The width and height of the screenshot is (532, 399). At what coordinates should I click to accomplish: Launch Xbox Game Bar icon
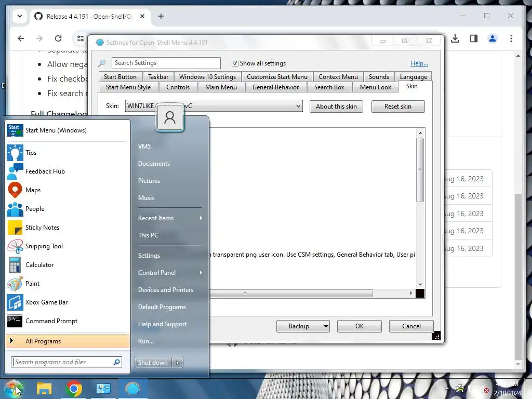pos(15,302)
